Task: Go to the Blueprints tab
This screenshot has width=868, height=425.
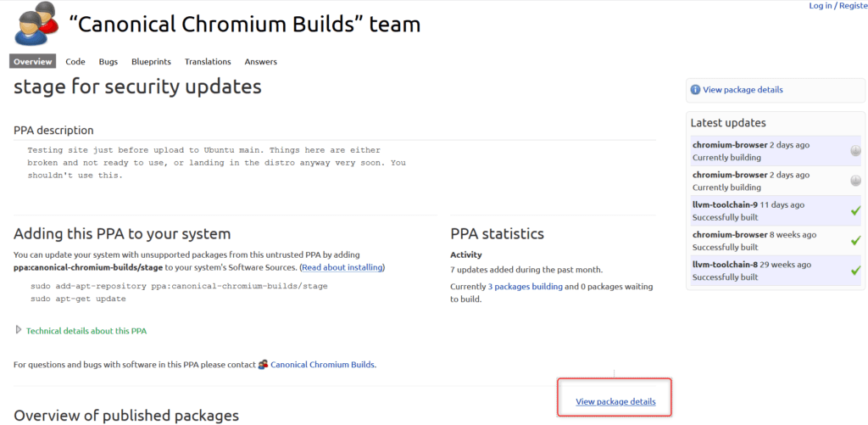Action: (x=151, y=61)
